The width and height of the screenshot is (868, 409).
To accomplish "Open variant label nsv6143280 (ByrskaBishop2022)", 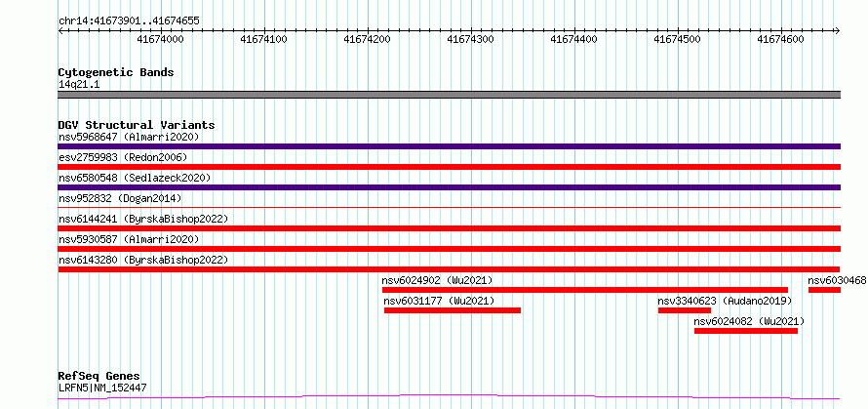I will point(143,260).
